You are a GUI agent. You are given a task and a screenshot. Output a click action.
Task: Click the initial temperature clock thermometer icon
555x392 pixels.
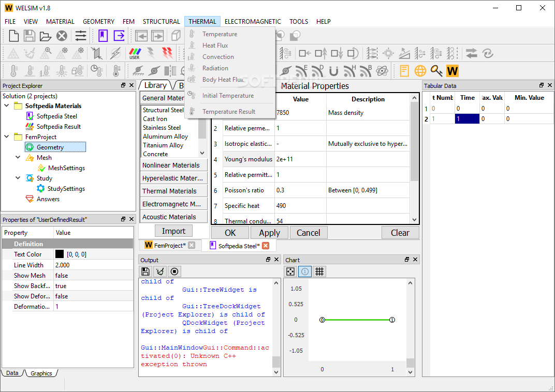tap(96, 71)
